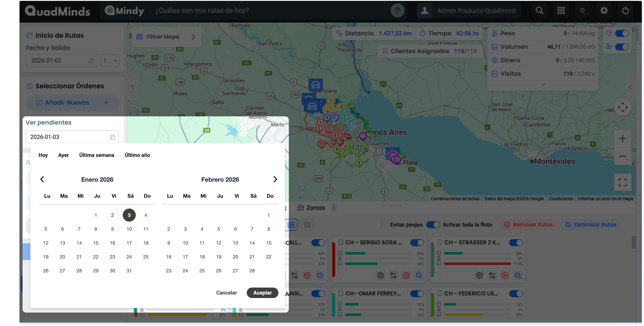Open the apps grid menu icon
The height and width of the screenshot is (326, 644).
click(x=561, y=11)
